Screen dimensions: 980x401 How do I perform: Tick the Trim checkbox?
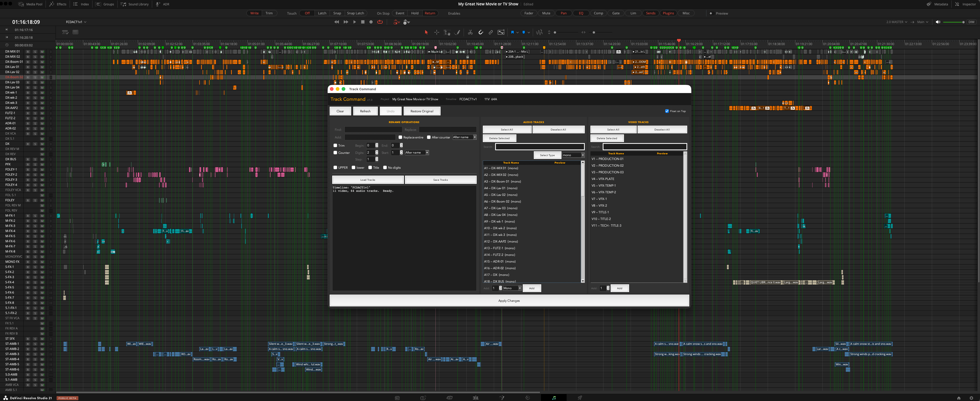click(x=335, y=145)
